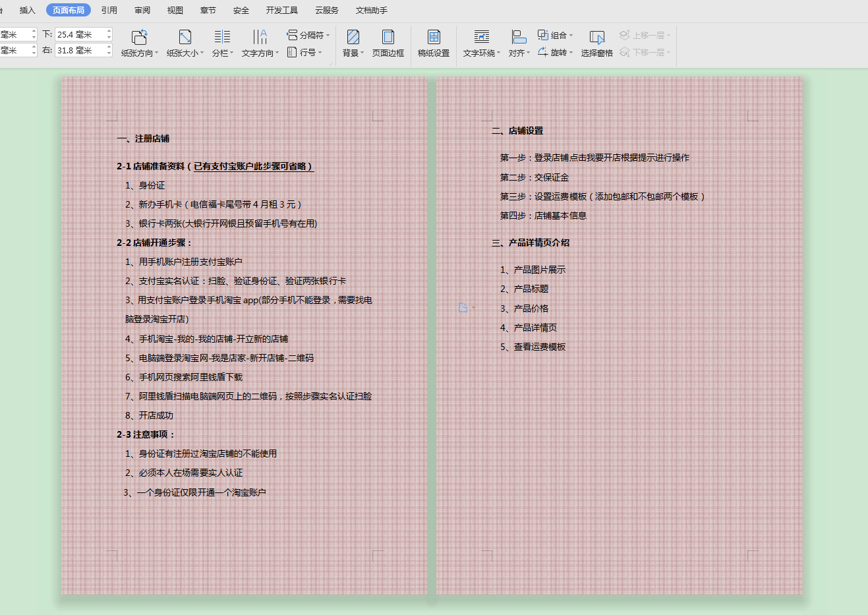This screenshot has height=615, width=868.
Task: Open the 云服务 tab
Action: pos(327,10)
